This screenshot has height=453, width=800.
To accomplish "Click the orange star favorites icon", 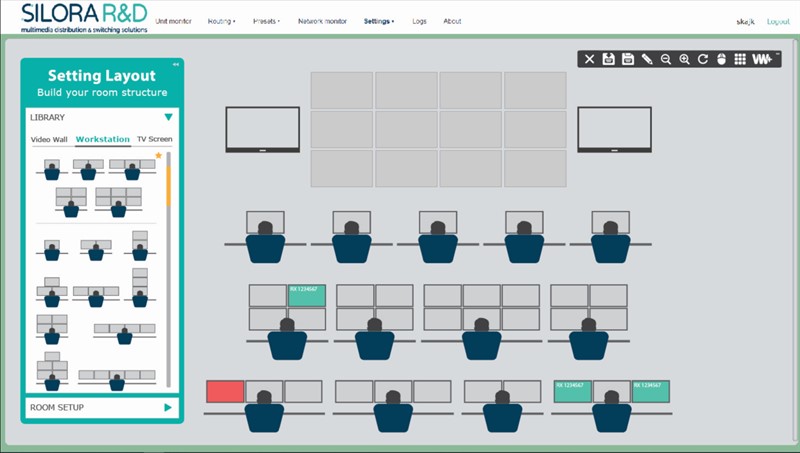I will tap(158, 156).
